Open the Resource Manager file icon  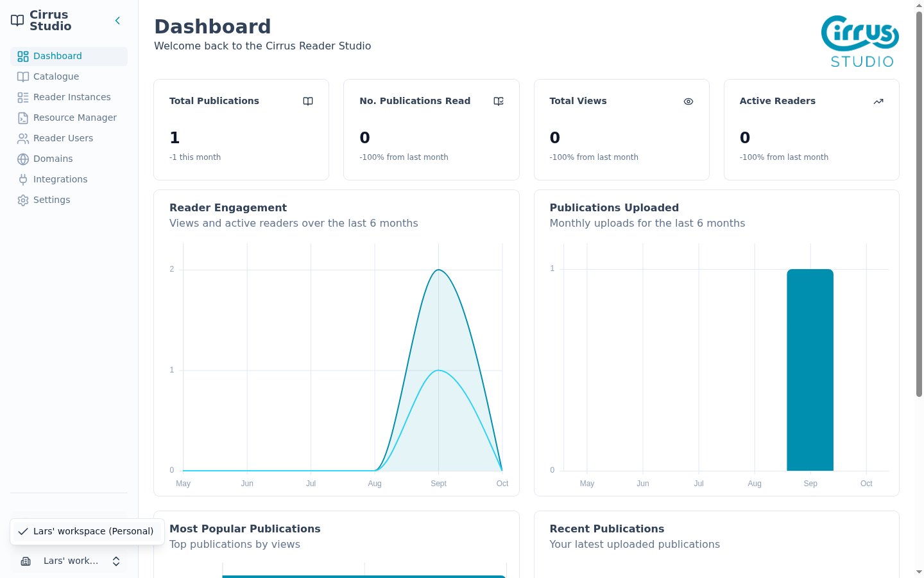click(x=23, y=118)
